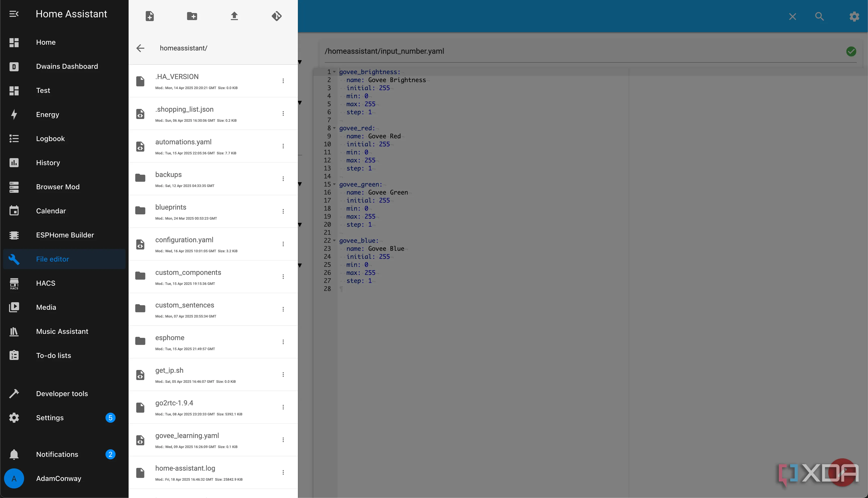Open the Logbook panel
The image size is (868, 498).
[x=64, y=139]
